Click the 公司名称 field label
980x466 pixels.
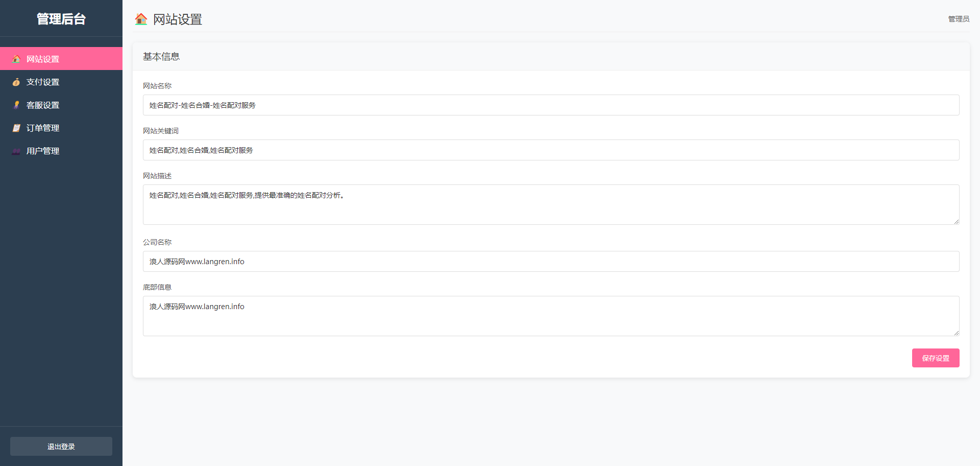pos(157,242)
